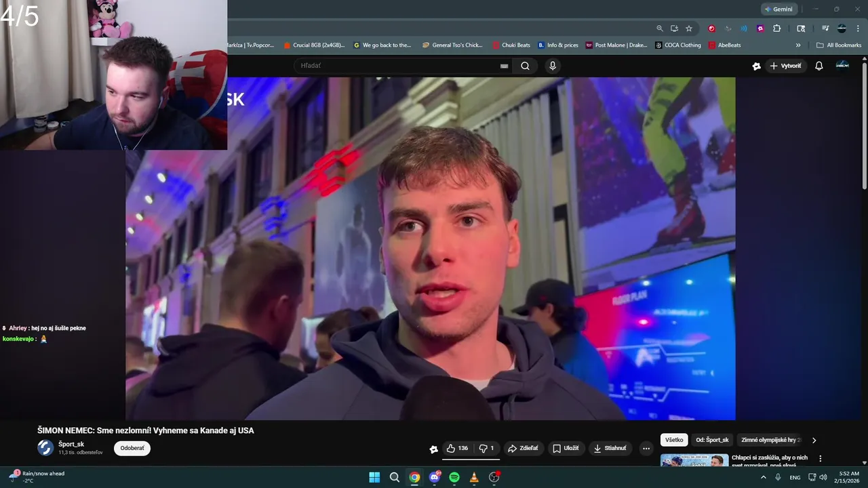This screenshot has width=868, height=488.
Task: Open options menu for Chlapci si zaslúžia video
Action: click(x=820, y=459)
